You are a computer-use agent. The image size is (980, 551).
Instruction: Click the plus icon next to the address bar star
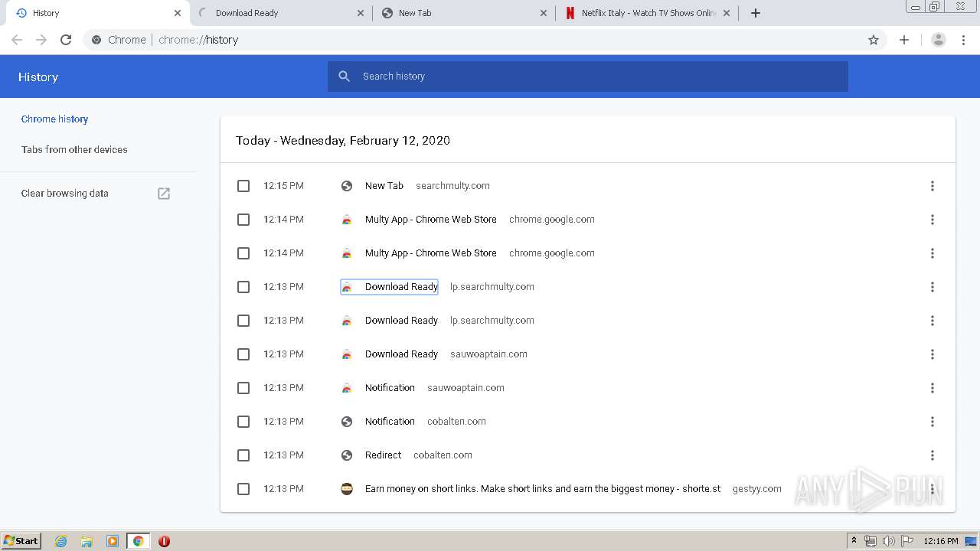[x=904, y=40]
